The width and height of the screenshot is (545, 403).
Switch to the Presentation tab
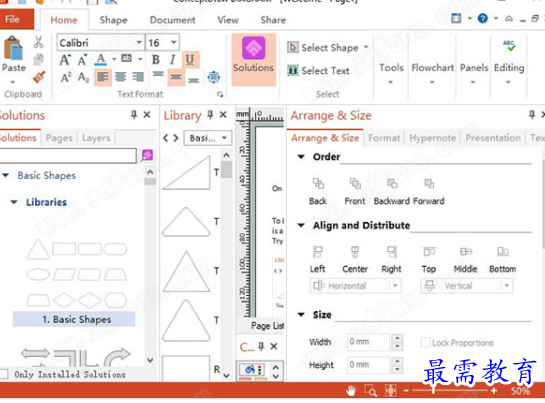(493, 138)
